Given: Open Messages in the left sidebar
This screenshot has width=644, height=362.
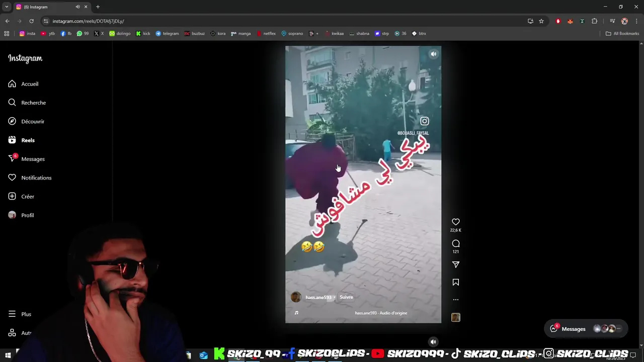Looking at the screenshot, I should pos(27,159).
